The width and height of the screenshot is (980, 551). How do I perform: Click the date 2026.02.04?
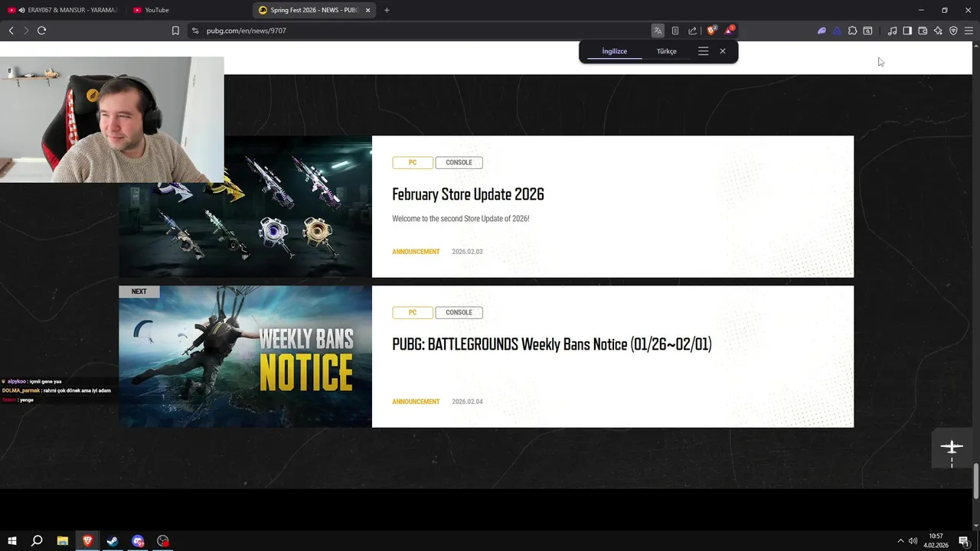click(x=467, y=402)
